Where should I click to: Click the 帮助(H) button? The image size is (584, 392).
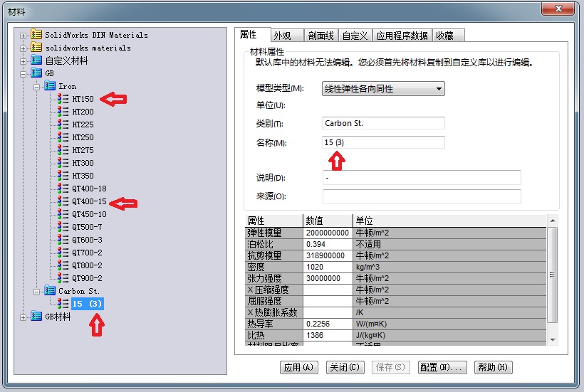click(x=493, y=367)
